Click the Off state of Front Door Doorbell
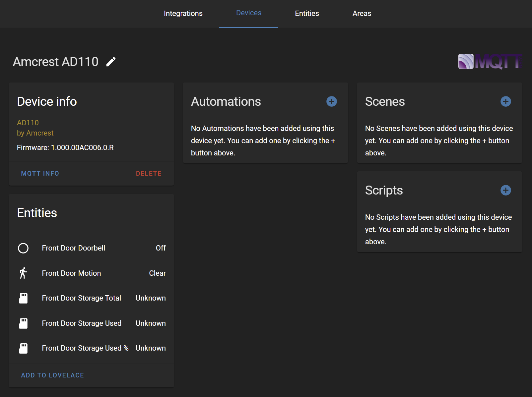 (161, 248)
